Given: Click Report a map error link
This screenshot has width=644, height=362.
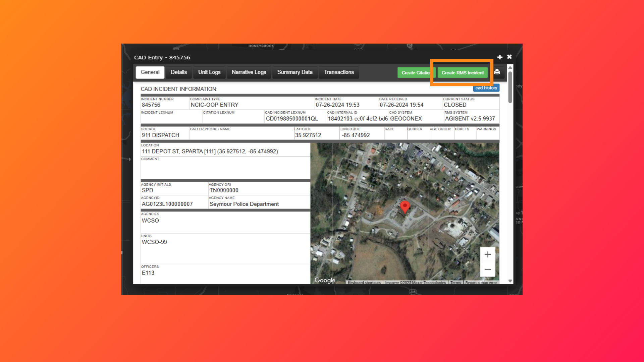Looking at the screenshot, I should point(481,283).
